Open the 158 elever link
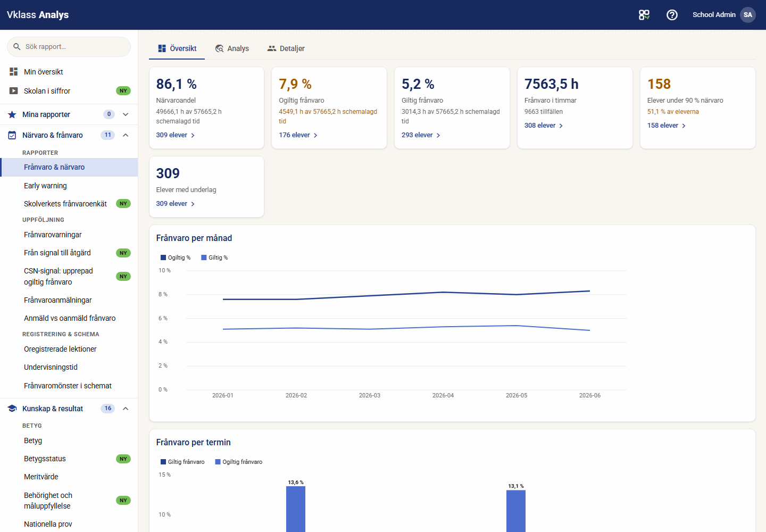 [667, 126]
